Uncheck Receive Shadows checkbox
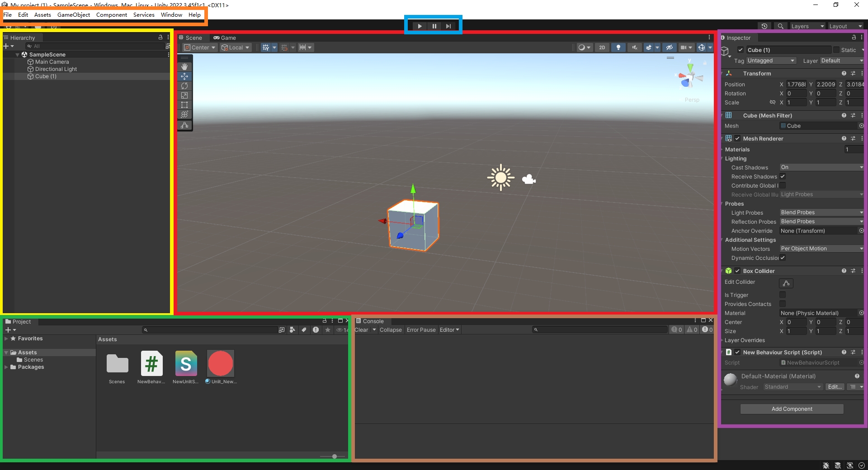 click(783, 176)
